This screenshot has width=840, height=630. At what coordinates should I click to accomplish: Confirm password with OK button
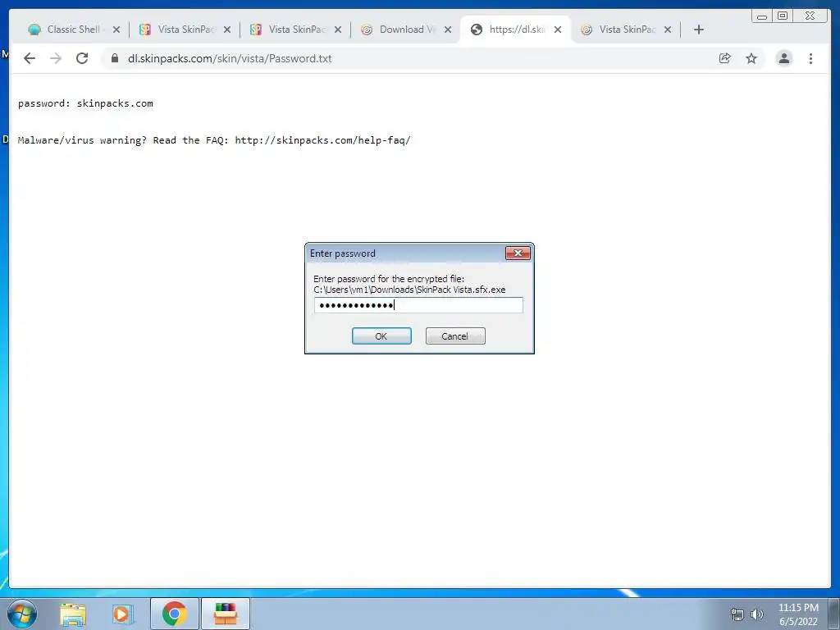tap(381, 336)
